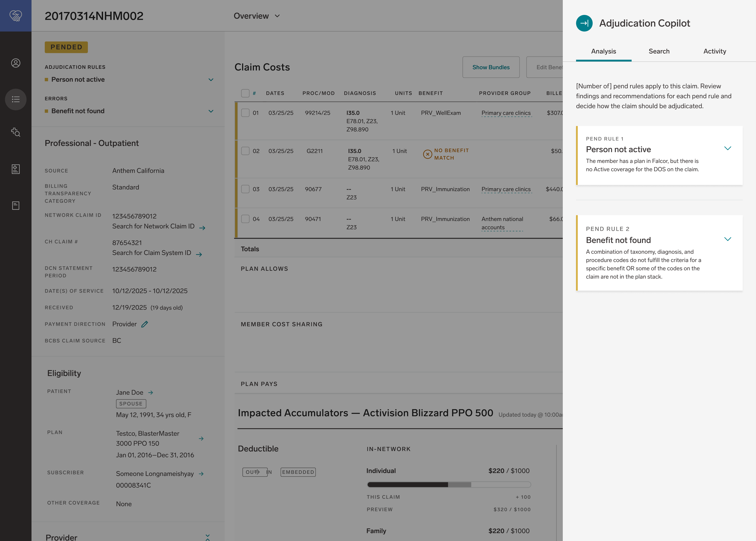Click the NO BENEFIT MATCH label
The image size is (756, 541).
(x=451, y=154)
